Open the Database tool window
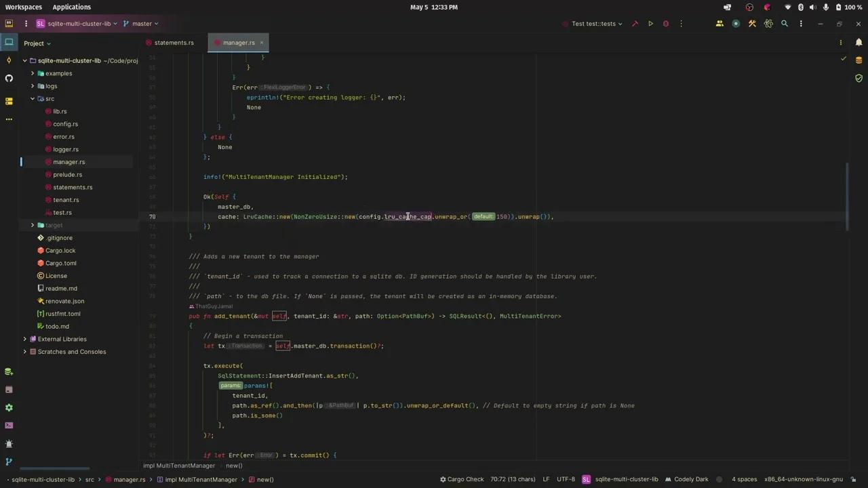Viewport: 868px width, 488px height. click(x=9, y=371)
